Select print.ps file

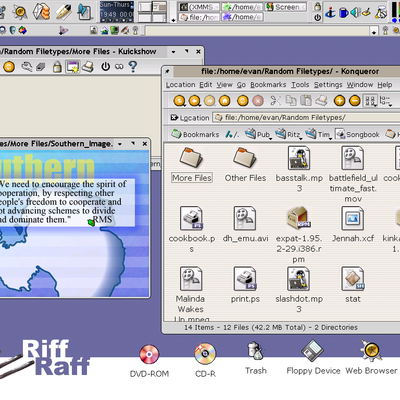click(x=245, y=285)
